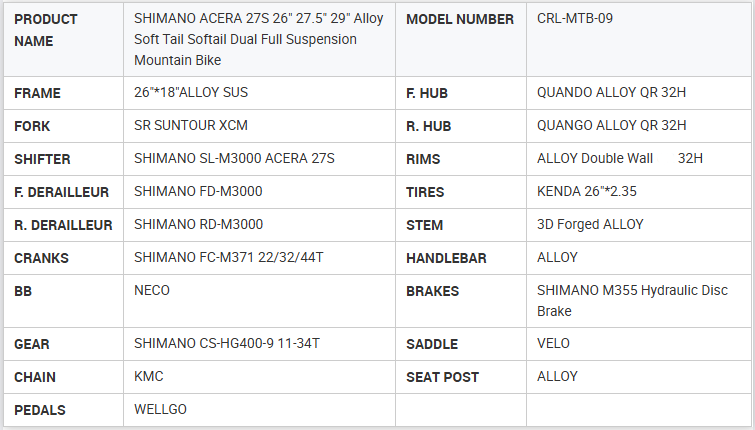Select the KENDA 26"*2.35 tires cell
Screen dimensions: 755x430
[587, 192]
